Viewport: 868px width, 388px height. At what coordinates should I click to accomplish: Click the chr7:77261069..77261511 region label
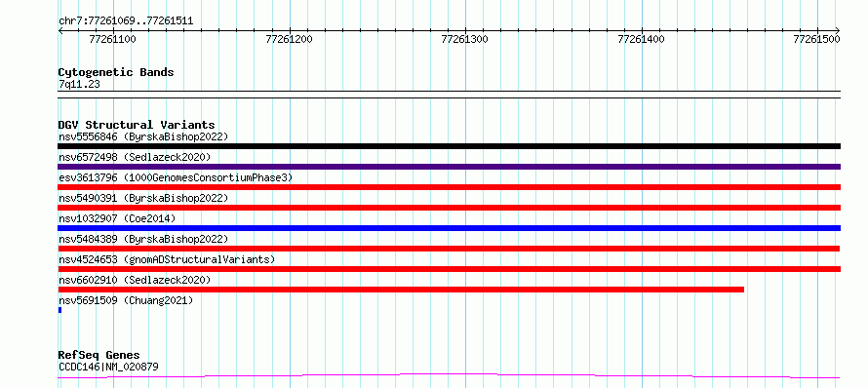pyautogui.click(x=126, y=21)
